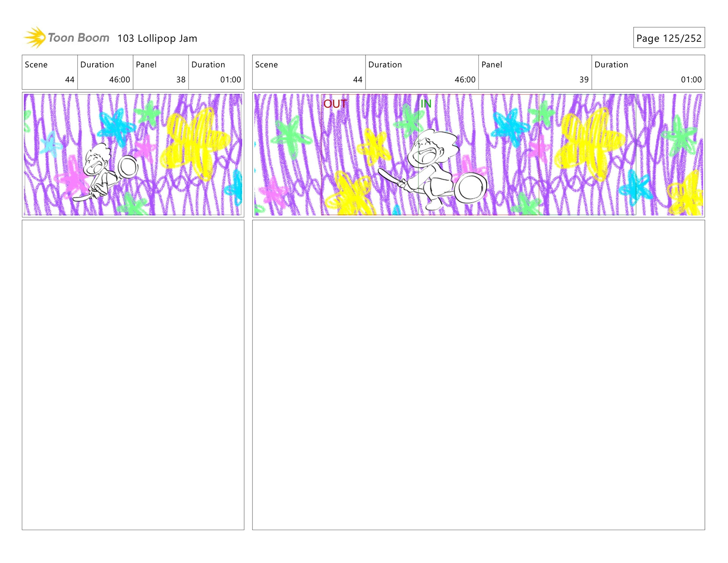Click the empty notes box below Panel 38
Image resolution: width=728 pixels, height=563 pixels.
coord(133,374)
